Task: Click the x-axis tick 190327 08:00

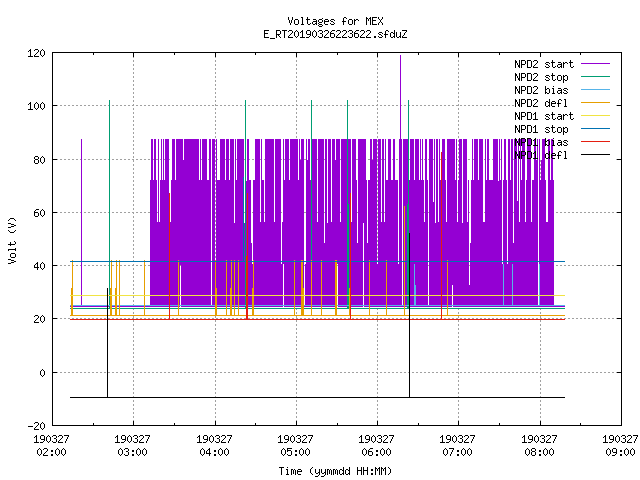Action: [539, 445]
